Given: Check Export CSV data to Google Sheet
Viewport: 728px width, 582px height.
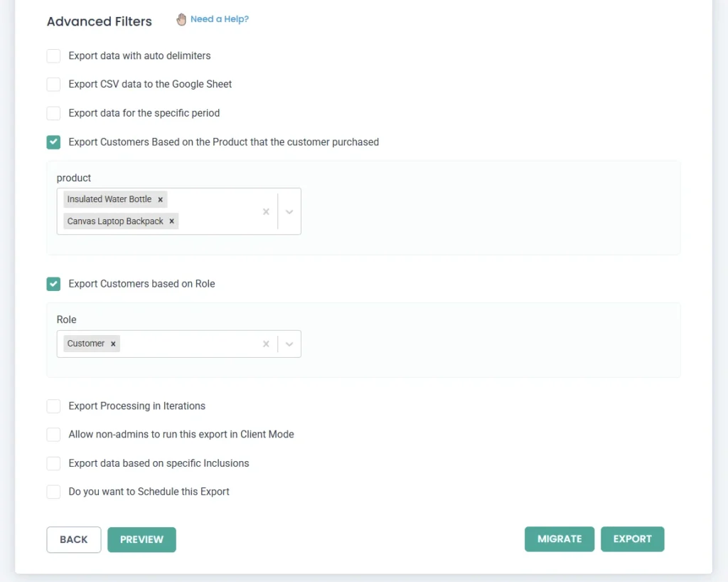Looking at the screenshot, I should coord(53,85).
